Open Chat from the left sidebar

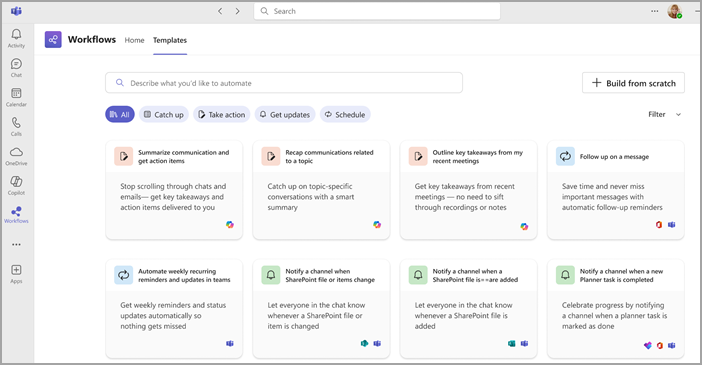pyautogui.click(x=16, y=68)
